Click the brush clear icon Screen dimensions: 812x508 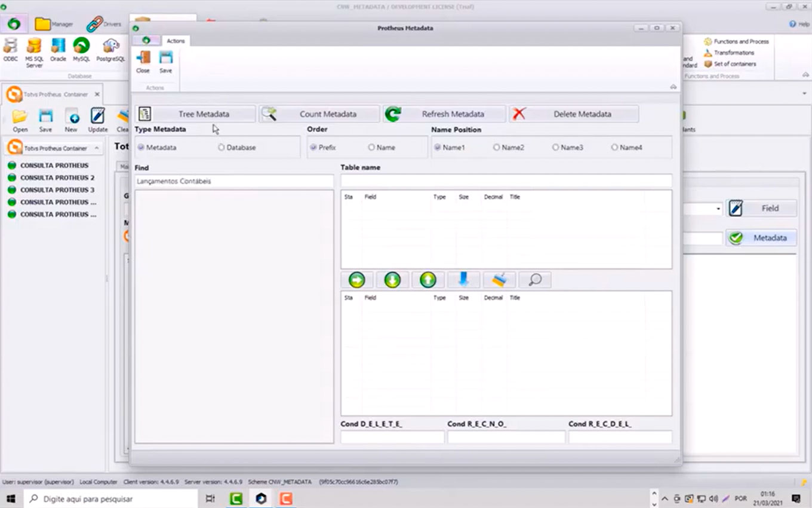(x=499, y=280)
